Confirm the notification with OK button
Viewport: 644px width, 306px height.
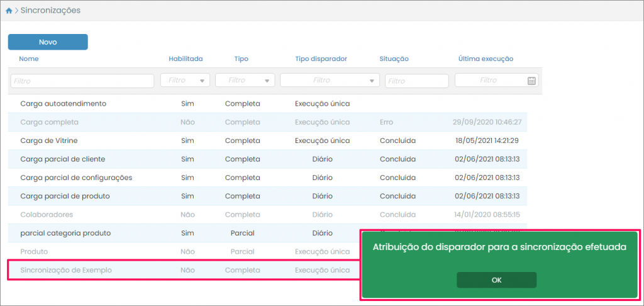tap(496, 280)
